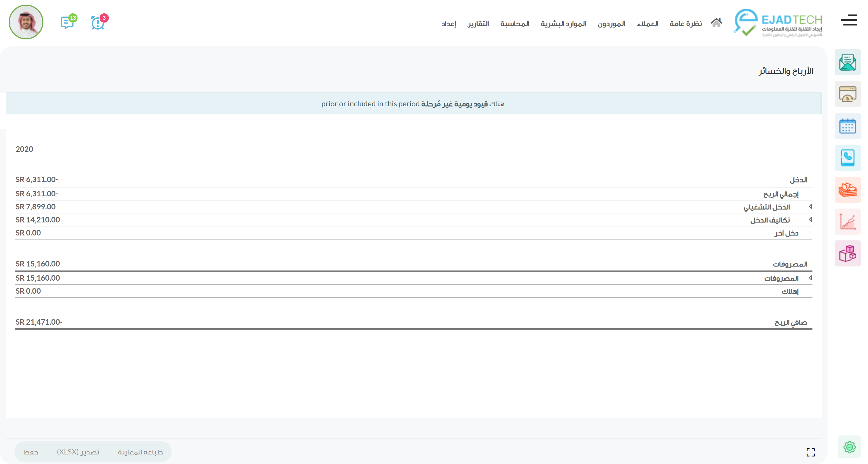868x464 pixels.
Task: Open the hamburger menu icon
Action: pyautogui.click(x=849, y=20)
